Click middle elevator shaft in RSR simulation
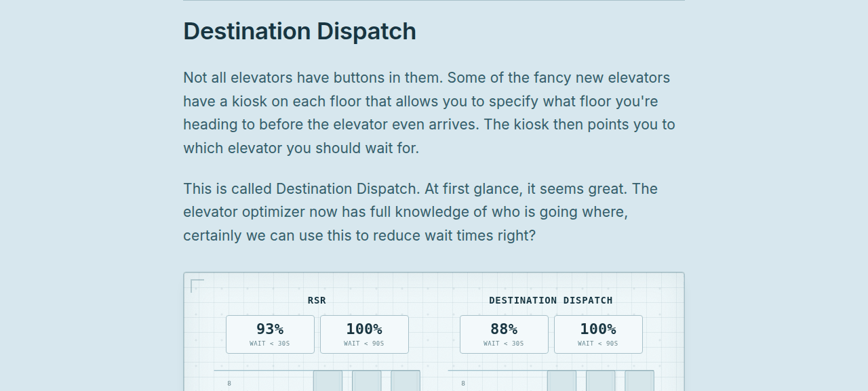This screenshot has width=868, height=391. pos(366,381)
